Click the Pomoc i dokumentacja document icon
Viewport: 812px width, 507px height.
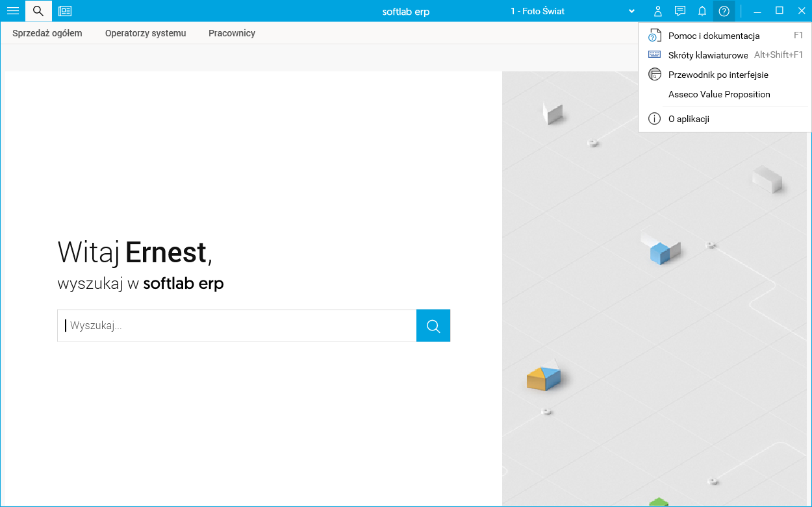[x=655, y=36]
